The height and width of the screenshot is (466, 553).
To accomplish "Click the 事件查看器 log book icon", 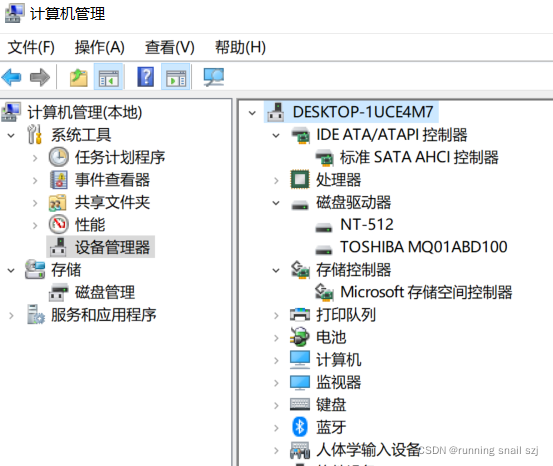I will click(59, 180).
